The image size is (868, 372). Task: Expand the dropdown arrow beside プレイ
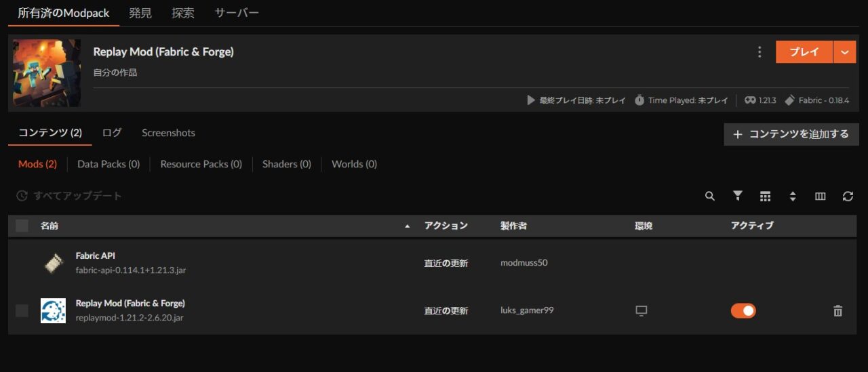(x=844, y=52)
